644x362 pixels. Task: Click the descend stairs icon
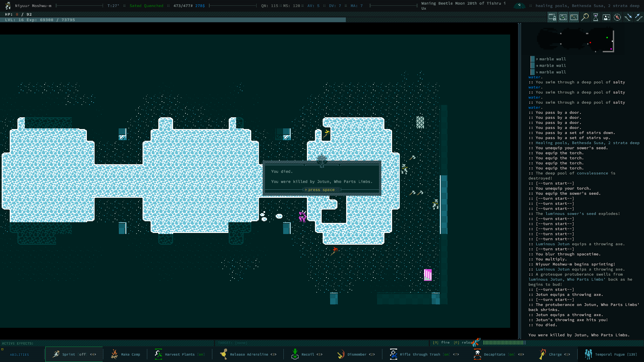point(628,17)
